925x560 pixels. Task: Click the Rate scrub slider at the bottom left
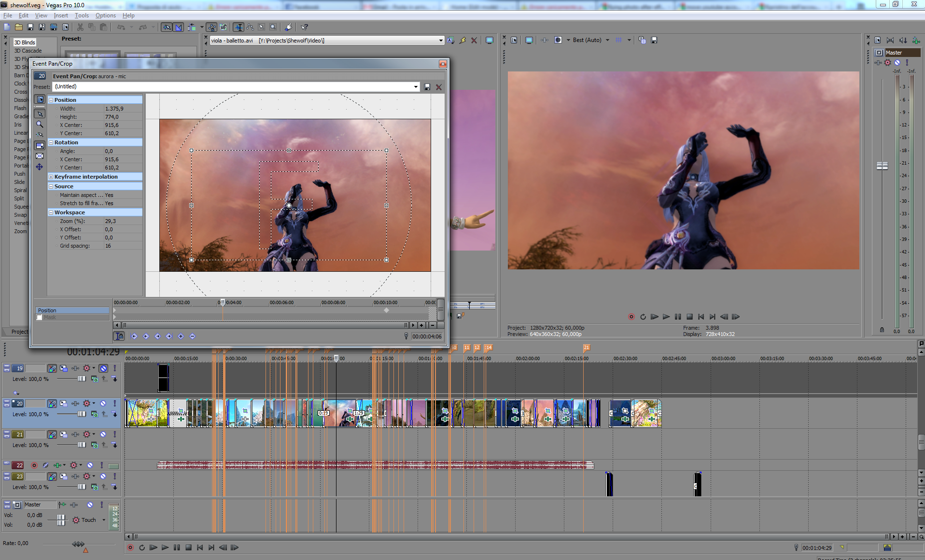coord(78,544)
